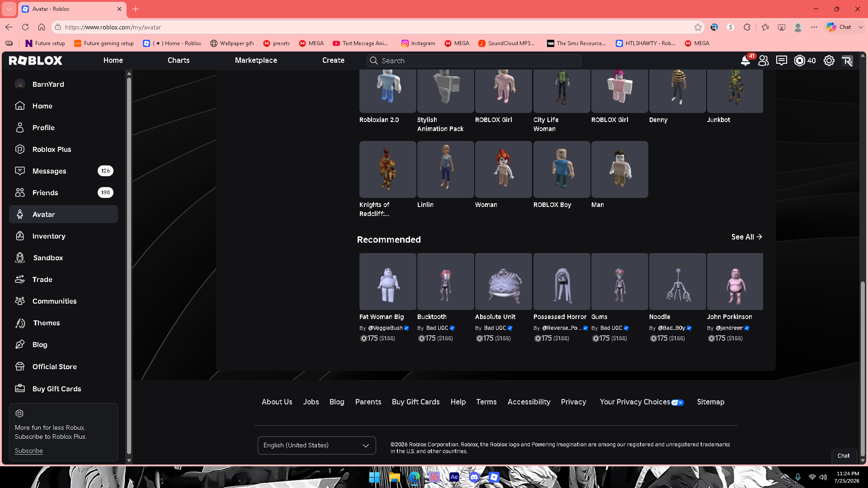Open a new browser tab

[136, 9]
